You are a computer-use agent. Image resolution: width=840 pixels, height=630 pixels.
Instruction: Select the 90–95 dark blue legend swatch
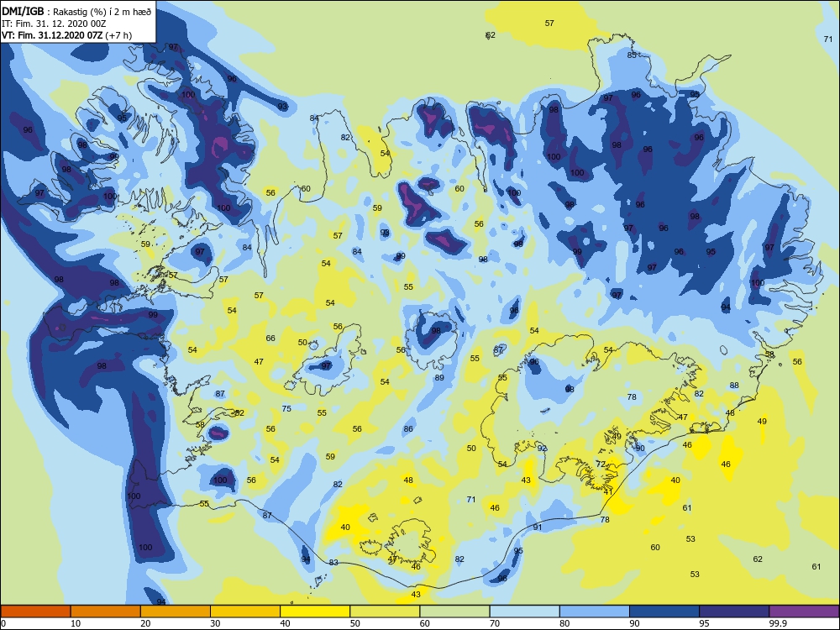664,612
